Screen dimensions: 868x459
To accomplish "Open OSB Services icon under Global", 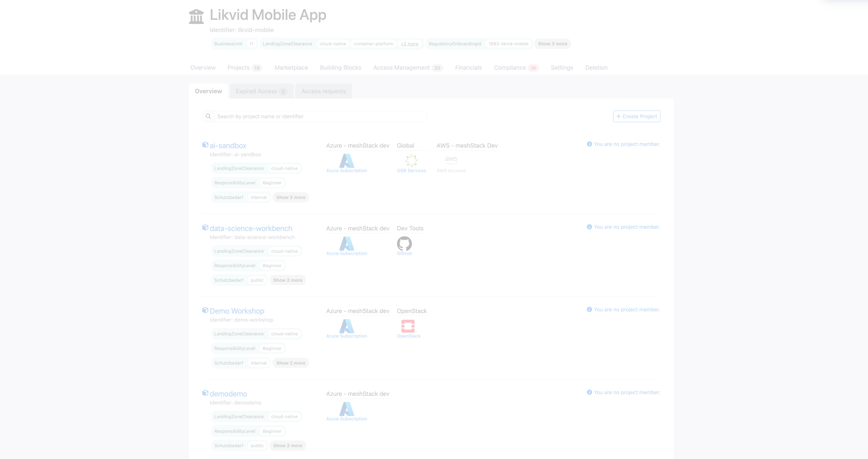I will pyautogui.click(x=411, y=161).
